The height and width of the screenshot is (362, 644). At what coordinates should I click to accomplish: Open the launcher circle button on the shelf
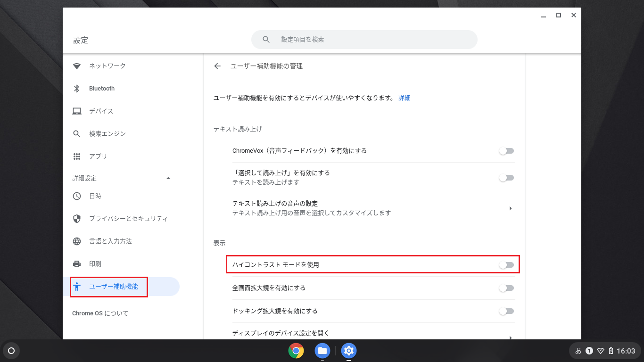pos(12,351)
